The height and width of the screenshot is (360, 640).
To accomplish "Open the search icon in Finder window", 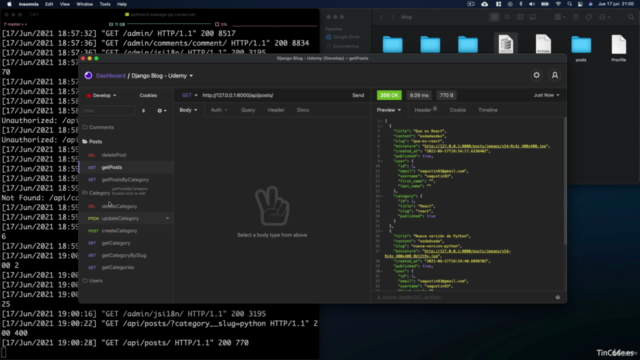I will coord(631,17).
